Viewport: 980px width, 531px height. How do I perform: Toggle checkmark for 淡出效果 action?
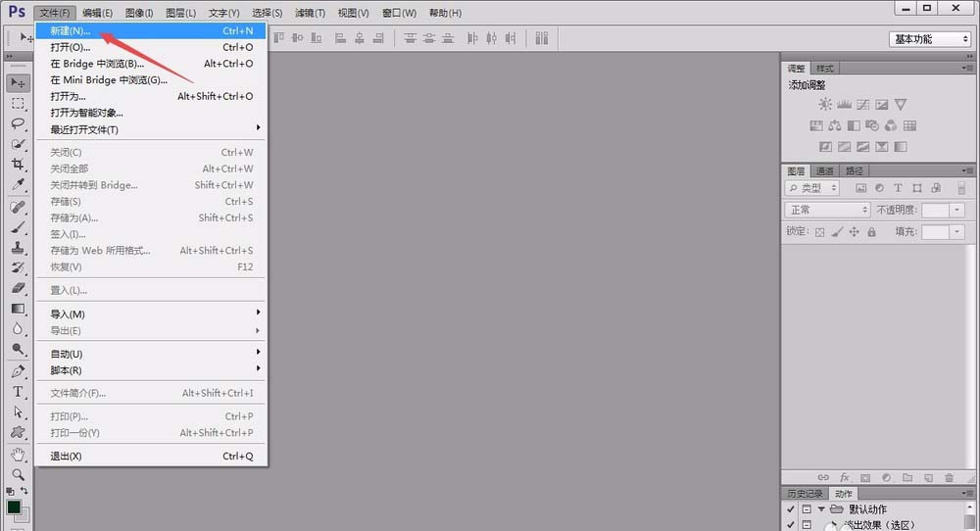791,525
